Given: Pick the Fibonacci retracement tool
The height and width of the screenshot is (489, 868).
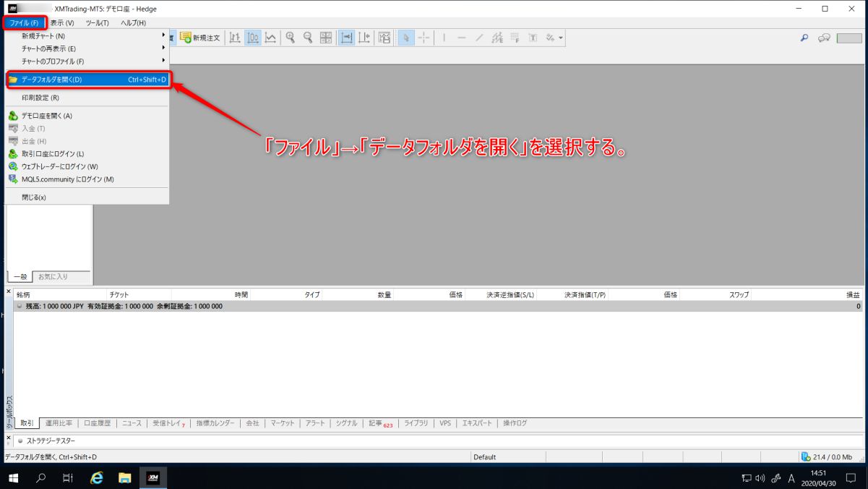Looking at the screenshot, I should click(x=515, y=37).
